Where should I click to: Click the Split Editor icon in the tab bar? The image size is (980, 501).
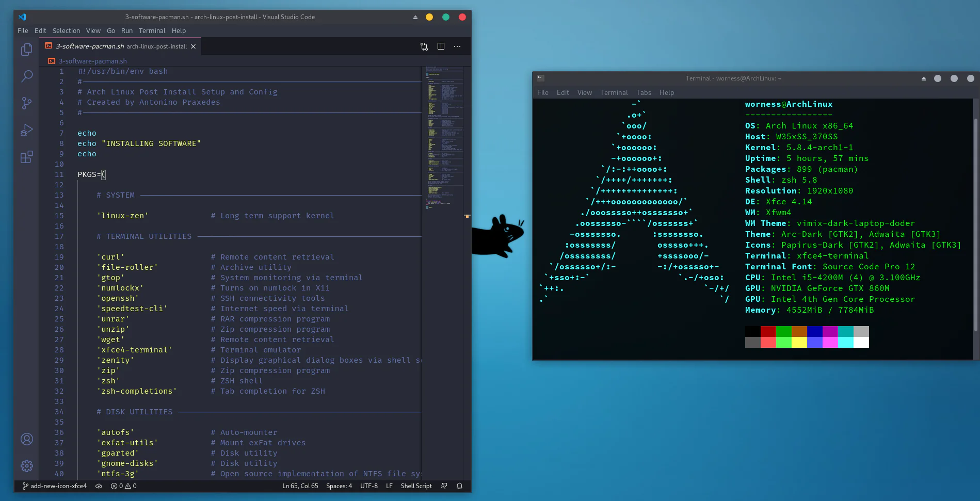coord(441,46)
